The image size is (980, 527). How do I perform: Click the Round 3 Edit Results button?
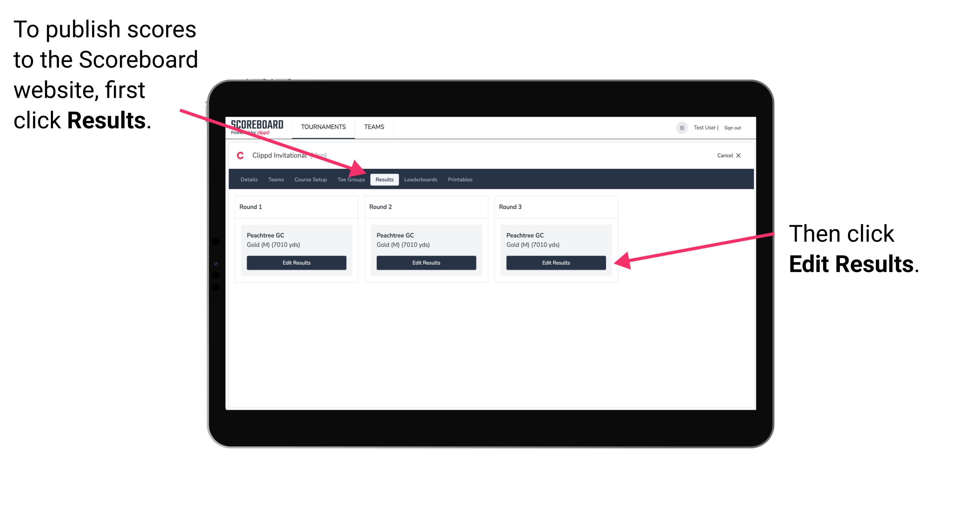(x=555, y=262)
